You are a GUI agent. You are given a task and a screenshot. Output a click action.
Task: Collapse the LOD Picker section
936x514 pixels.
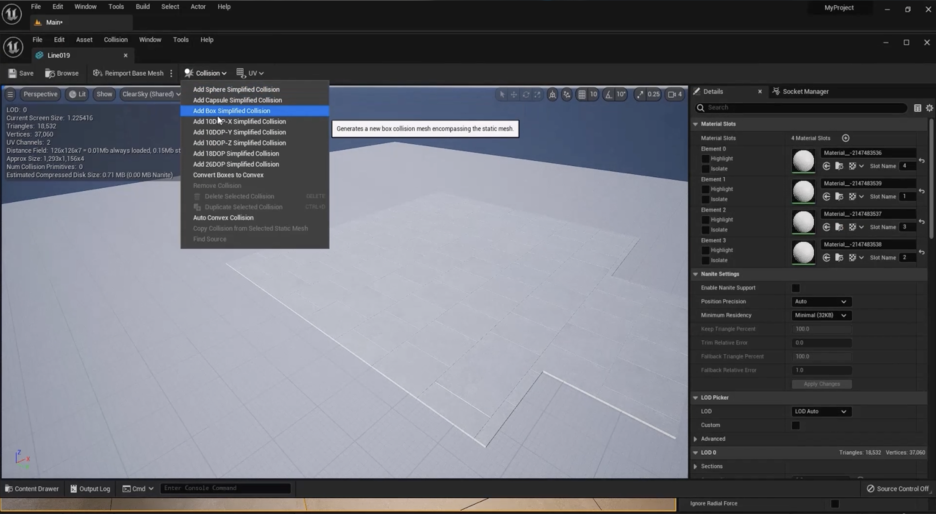point(695,398)
